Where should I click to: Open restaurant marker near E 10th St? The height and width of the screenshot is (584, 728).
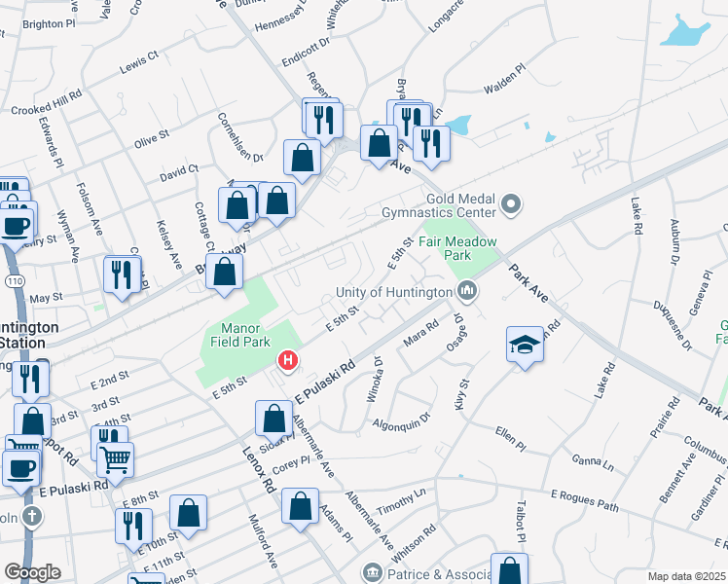point(133,529)
